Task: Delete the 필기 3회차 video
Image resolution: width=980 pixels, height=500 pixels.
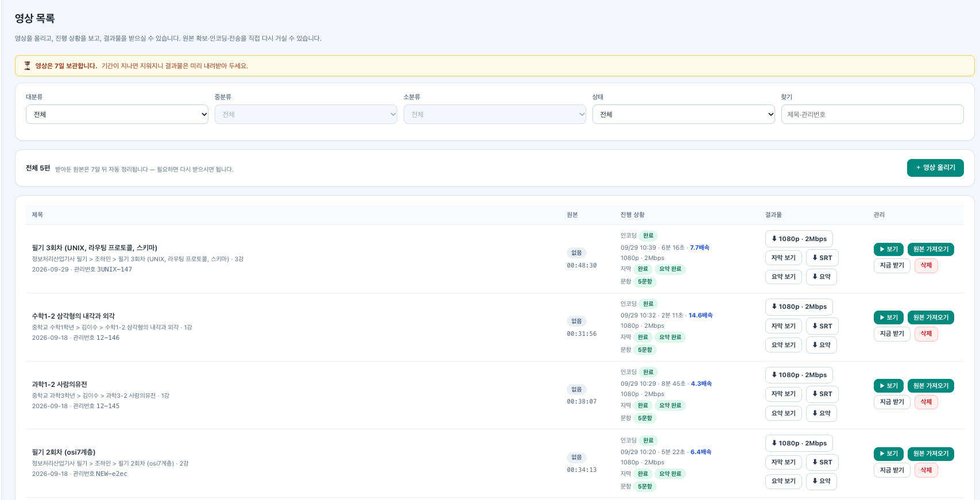Action: click(926, 265)
